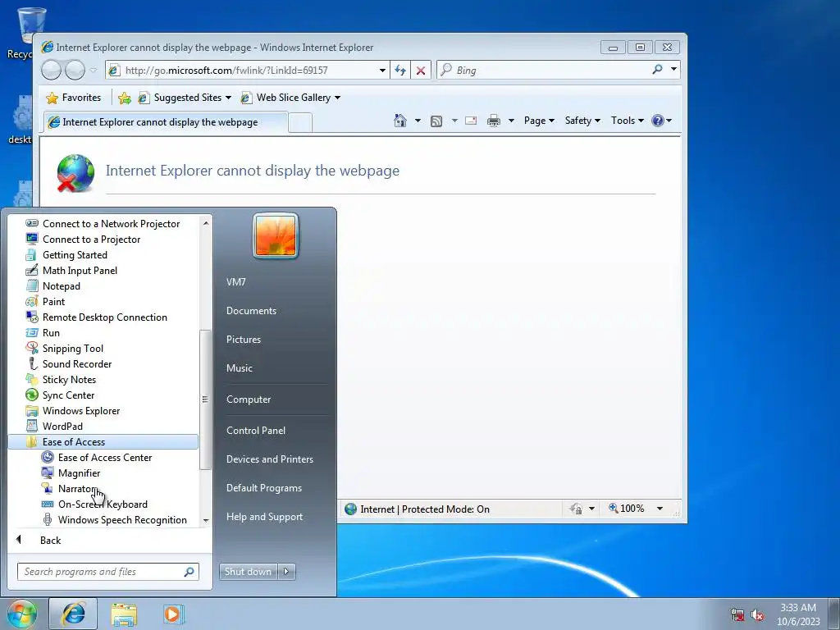Launch Magnifier from the Start menu

tap(78, 473)
